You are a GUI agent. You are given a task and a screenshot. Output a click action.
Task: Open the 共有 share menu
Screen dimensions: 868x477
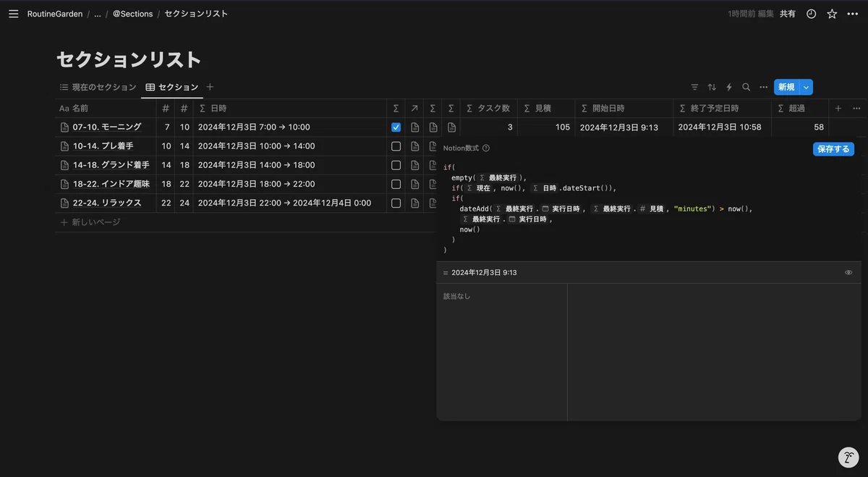coord(787,14)
